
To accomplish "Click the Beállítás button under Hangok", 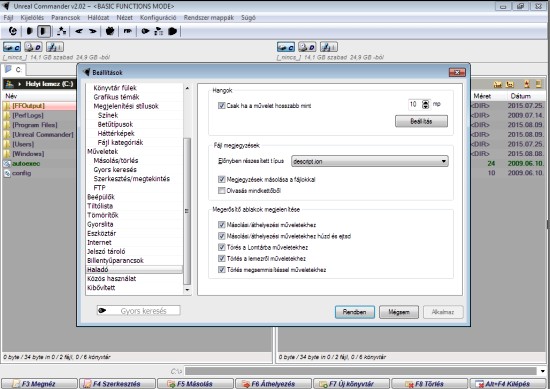I will tap(421, 121).
